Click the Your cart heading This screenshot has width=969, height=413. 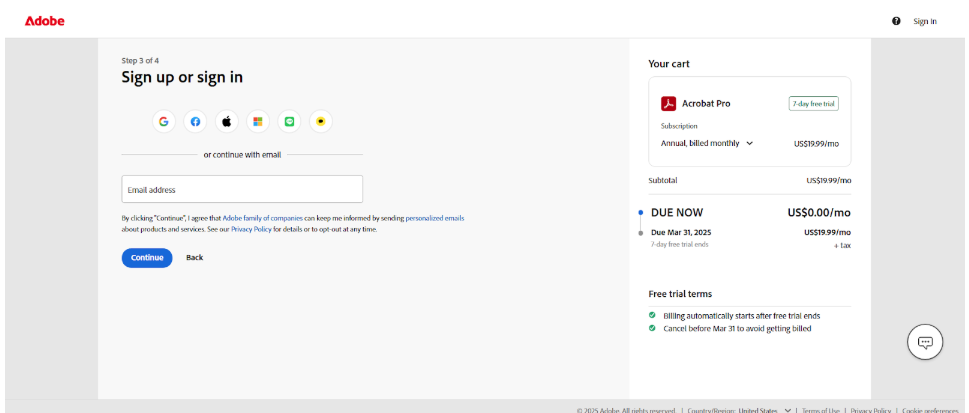(669, 64)
